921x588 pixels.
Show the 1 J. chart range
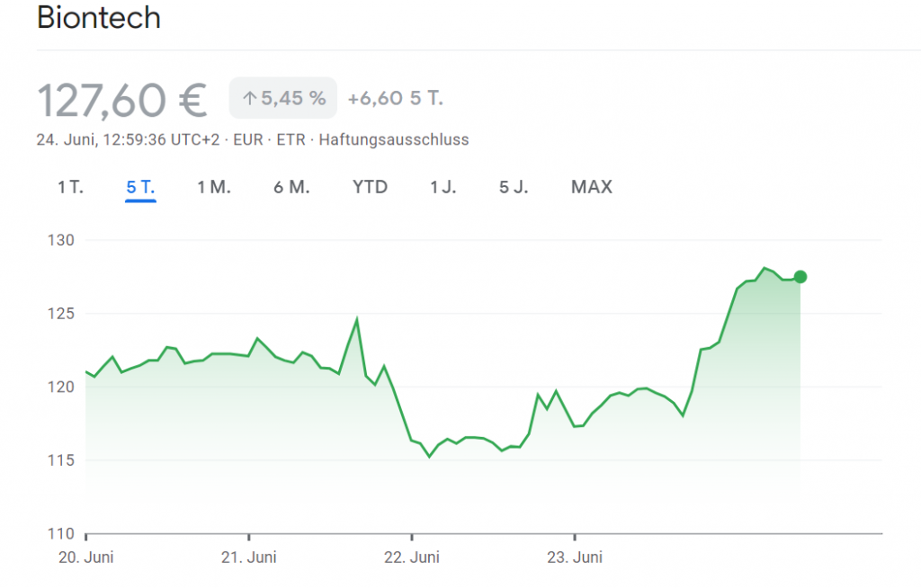point(443,187)
